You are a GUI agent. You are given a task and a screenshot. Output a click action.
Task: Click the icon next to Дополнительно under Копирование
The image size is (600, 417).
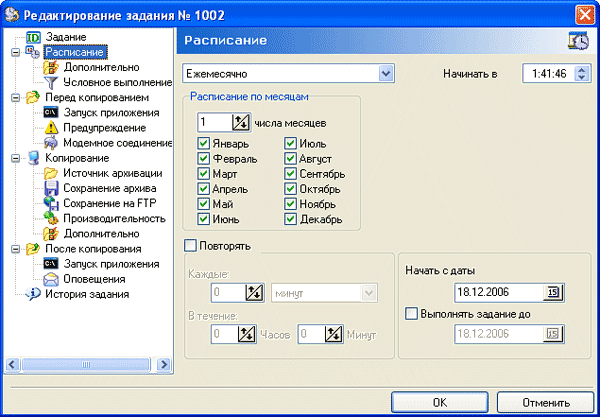coord(51,234)
